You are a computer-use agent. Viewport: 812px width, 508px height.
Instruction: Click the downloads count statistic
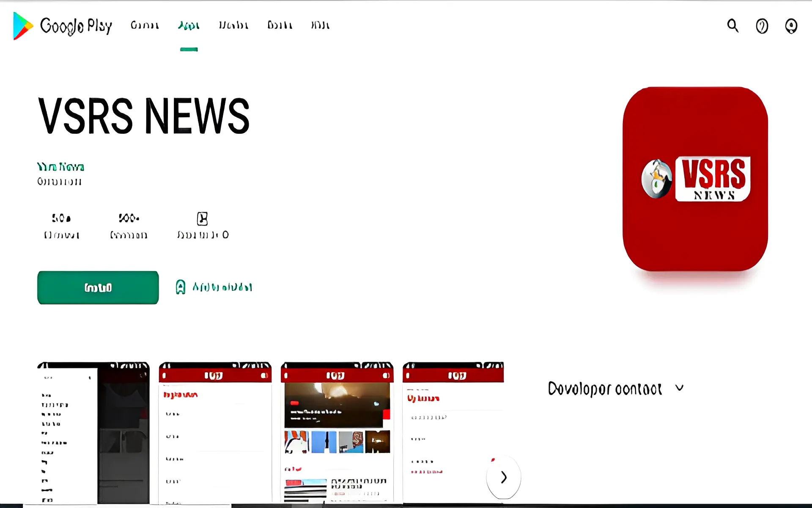[129, 226]
